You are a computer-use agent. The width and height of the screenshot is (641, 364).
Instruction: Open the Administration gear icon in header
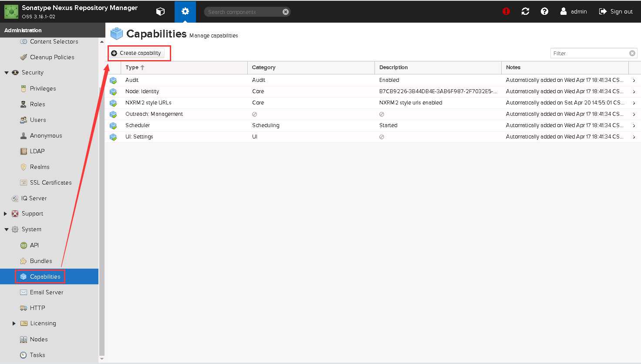(x=185, y=12)
